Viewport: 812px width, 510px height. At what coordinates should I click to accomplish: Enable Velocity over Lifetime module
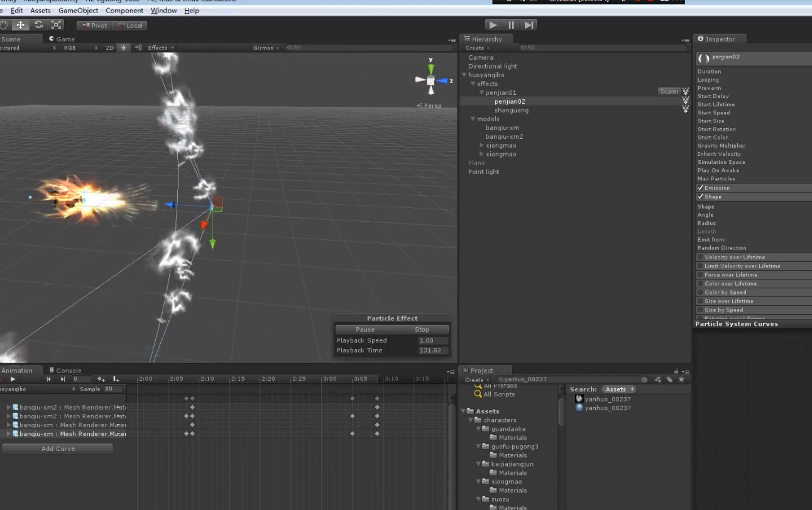(x=700, y=257)
